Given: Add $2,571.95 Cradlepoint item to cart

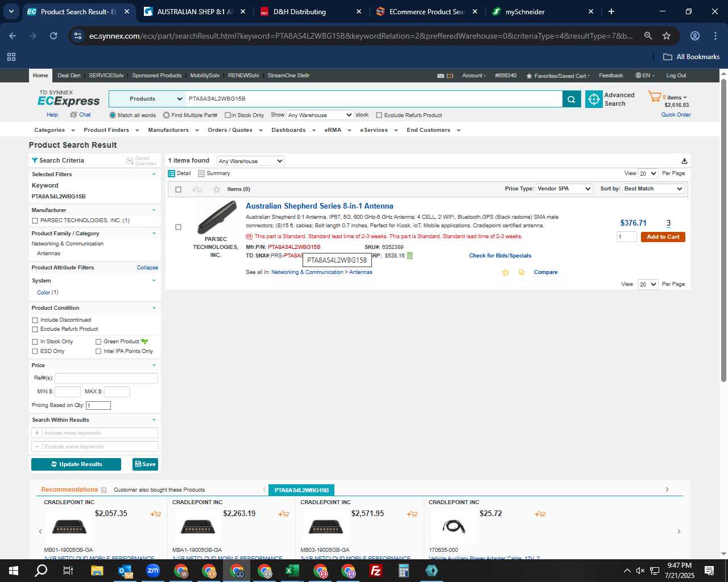Looking at the screenshot, I should [412, 514].
